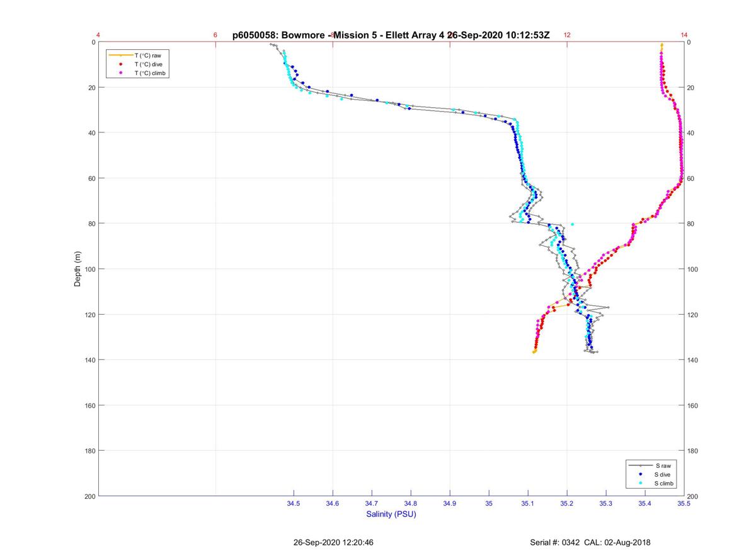Click the salinity tick label 34.6
The image size is (756, 558).
333,503
